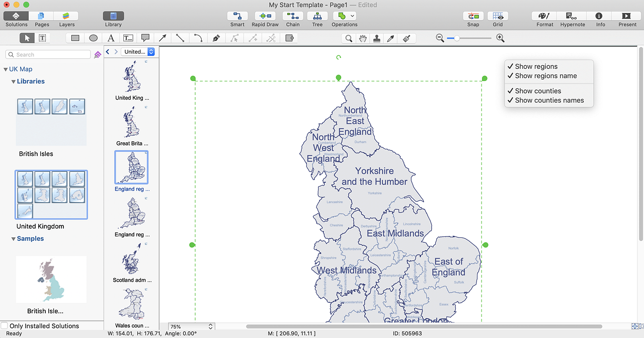Select the Text Box tool
Screen dimensions: 644x338
click(128, 38)
